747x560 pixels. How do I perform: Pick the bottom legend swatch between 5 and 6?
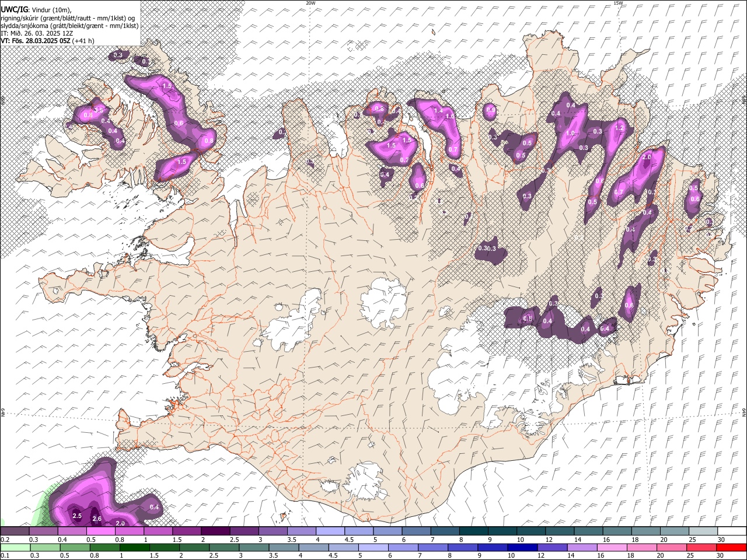[x=373, y=548]
